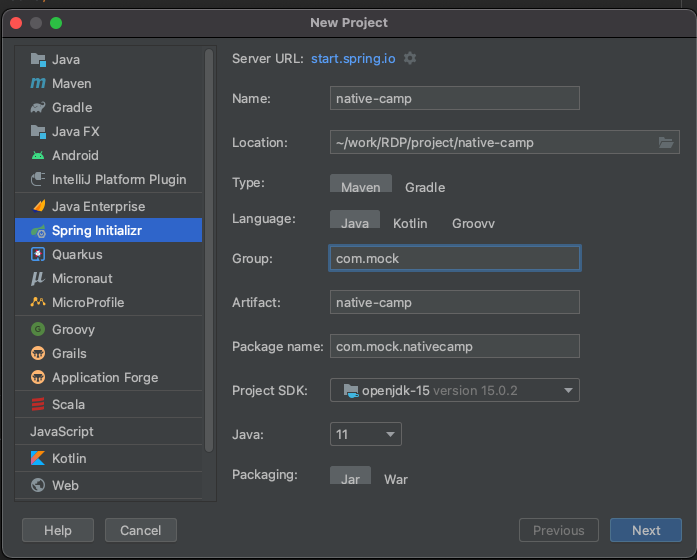
Task: Click the Grails icon
Action: [38, 353]
